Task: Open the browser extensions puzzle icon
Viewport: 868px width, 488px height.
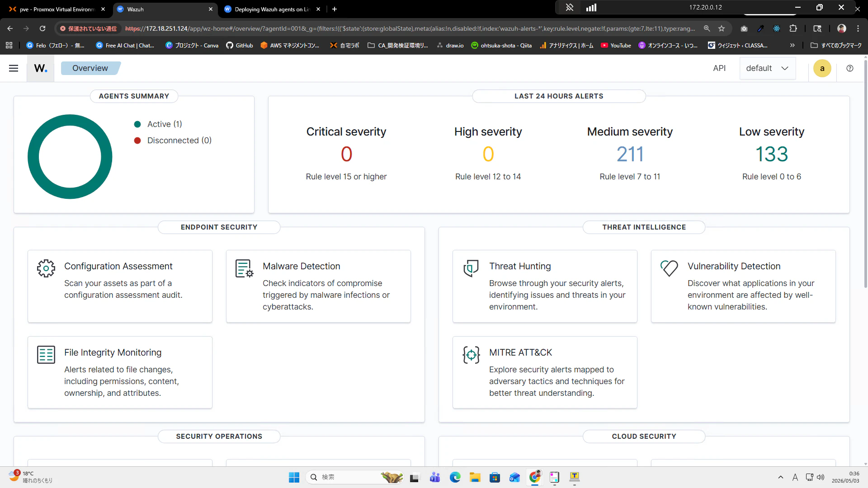Action: click(x=793, y=28)
